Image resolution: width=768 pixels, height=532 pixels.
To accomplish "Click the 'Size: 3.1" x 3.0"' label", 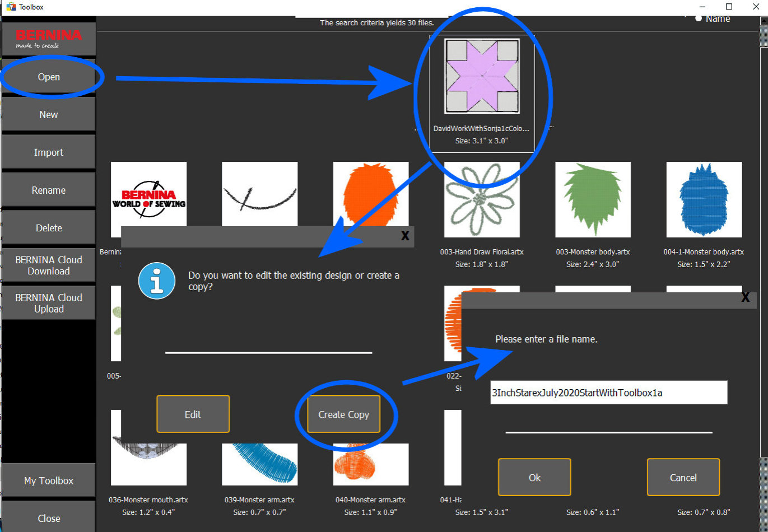I will tap(482, 141).
